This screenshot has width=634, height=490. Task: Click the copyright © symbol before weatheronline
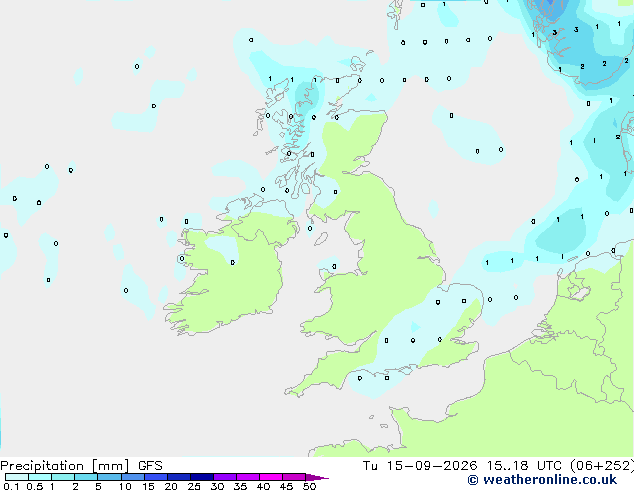[x=473, y=480]
